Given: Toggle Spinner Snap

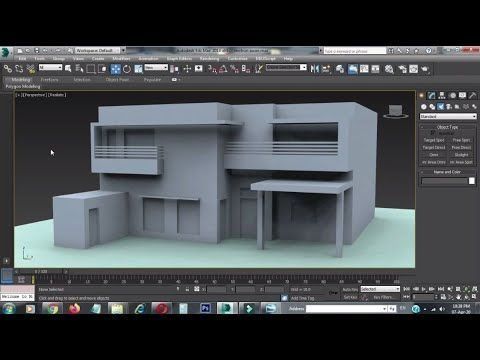Looking at the screenshot, I should [246, 69].
